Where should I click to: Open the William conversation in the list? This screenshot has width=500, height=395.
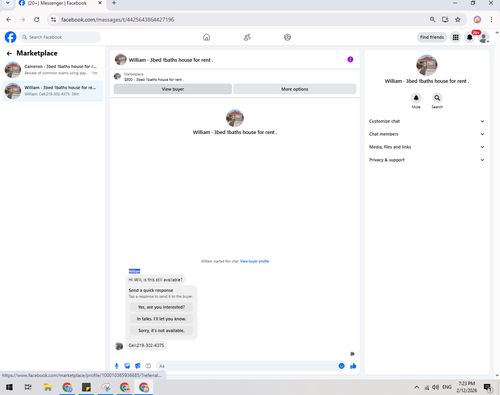(x=53, y=91)
